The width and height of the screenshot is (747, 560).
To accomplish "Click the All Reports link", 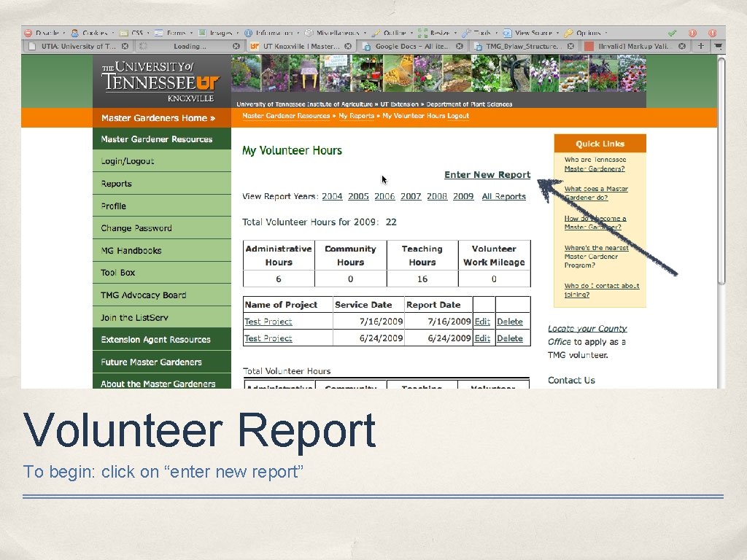I will coord(503,196).
